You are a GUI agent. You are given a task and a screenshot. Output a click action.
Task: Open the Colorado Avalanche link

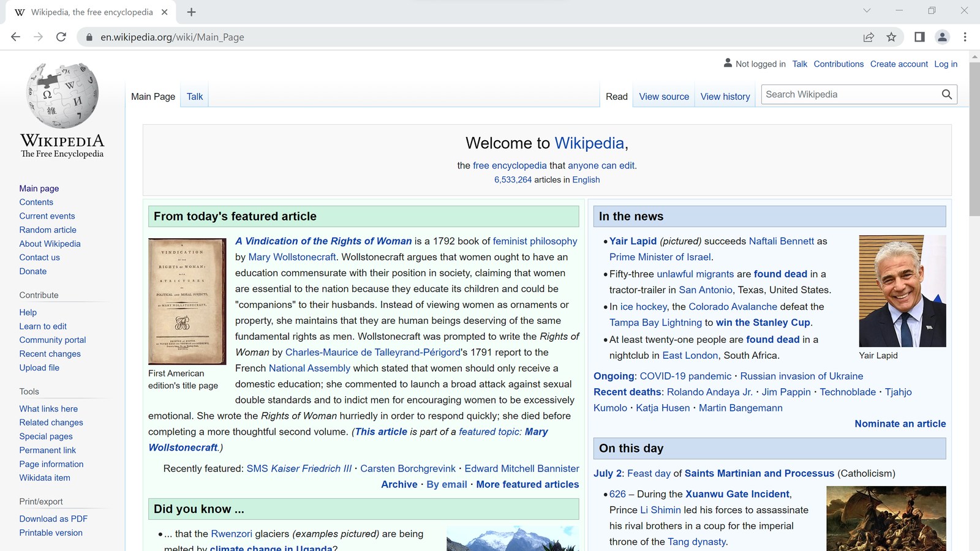733,307
